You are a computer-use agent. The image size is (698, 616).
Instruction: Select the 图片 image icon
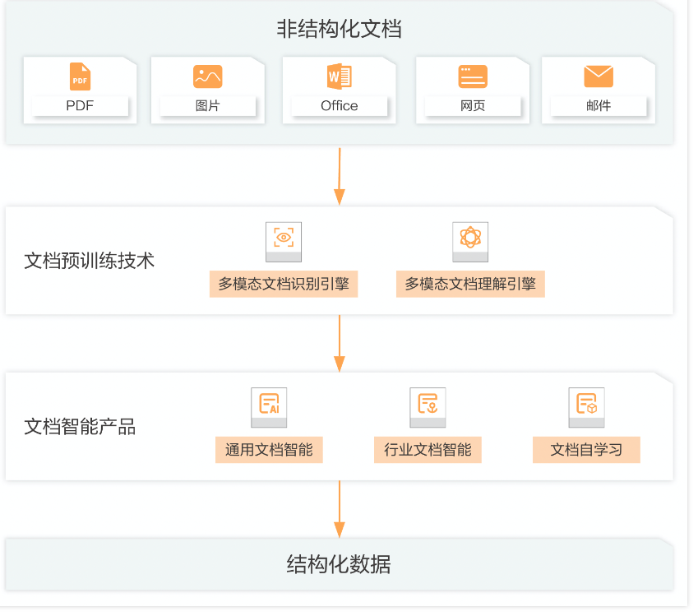(x=208, y=76)
